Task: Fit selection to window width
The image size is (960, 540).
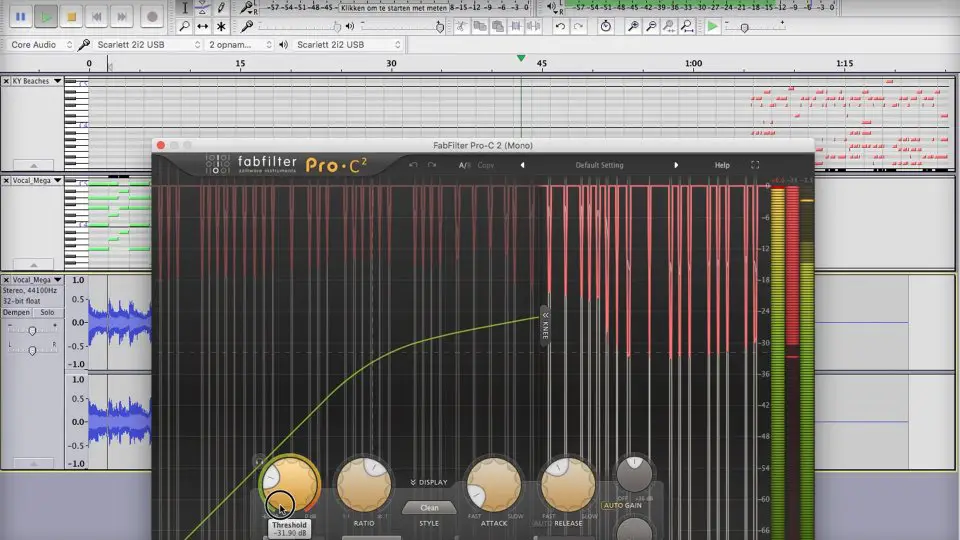Action: [669, 26]
